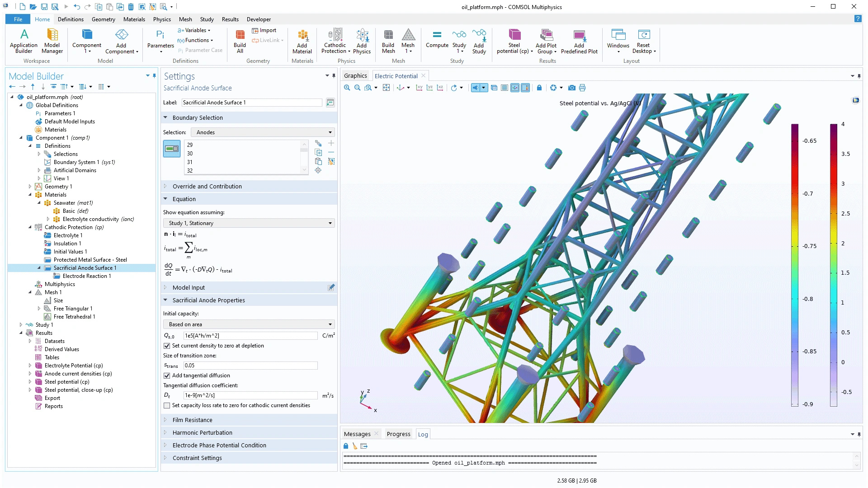Viewport: 868px width, 488px height.
Task: Click the Undo icon in title toolbar
Action: click(77, 7)
